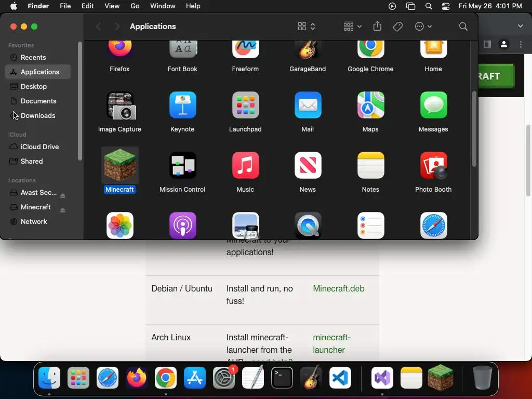Open Control Center in the menu bar
Viewport: 532px width, 399px height.
pyautogui.click(x=446, y=6)
